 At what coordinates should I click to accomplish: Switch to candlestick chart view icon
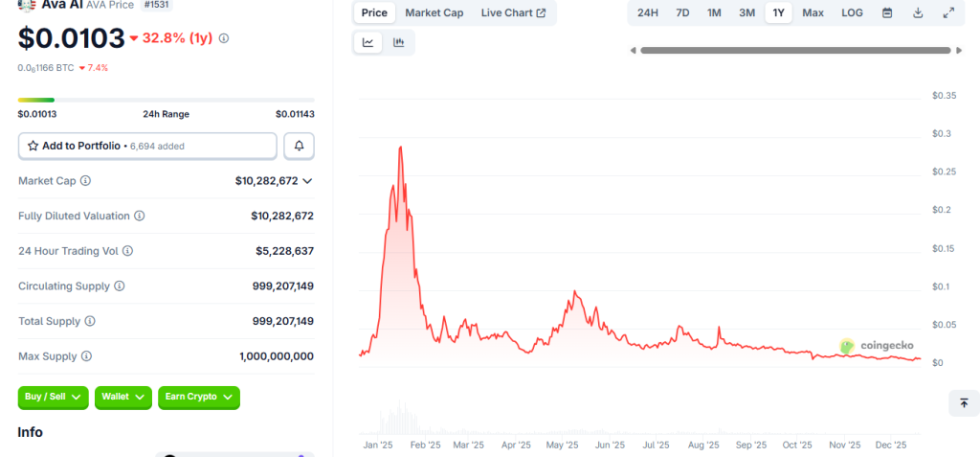[398, 42]
